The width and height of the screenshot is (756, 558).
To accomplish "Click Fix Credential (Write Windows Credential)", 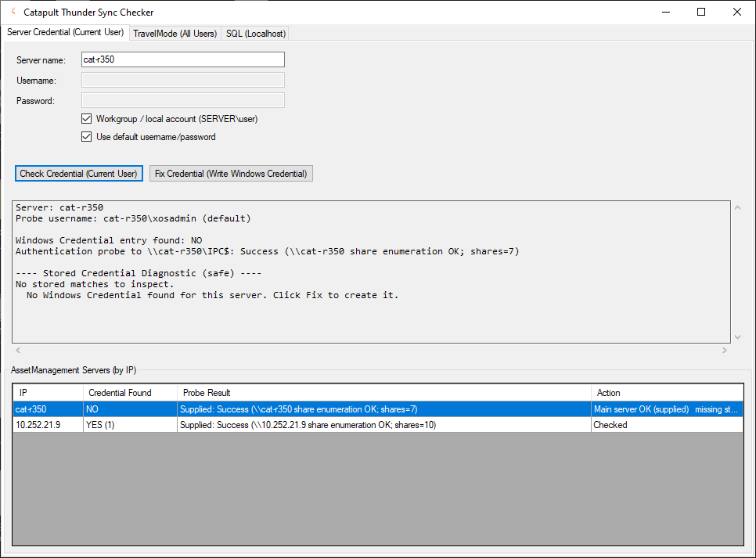I will click(231, 174).
